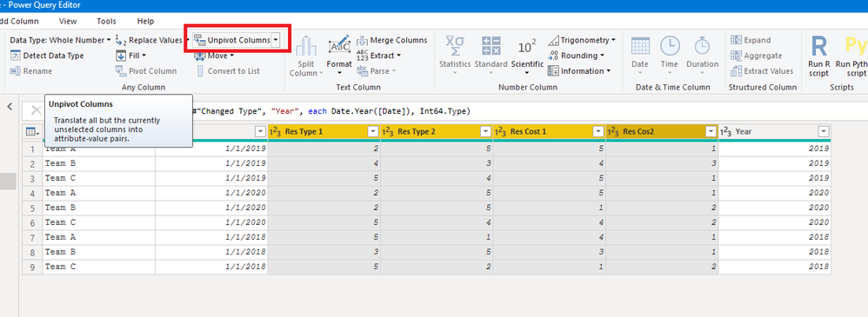Click Expand structured column button
868x317 pixels.
tap(750, 40)
